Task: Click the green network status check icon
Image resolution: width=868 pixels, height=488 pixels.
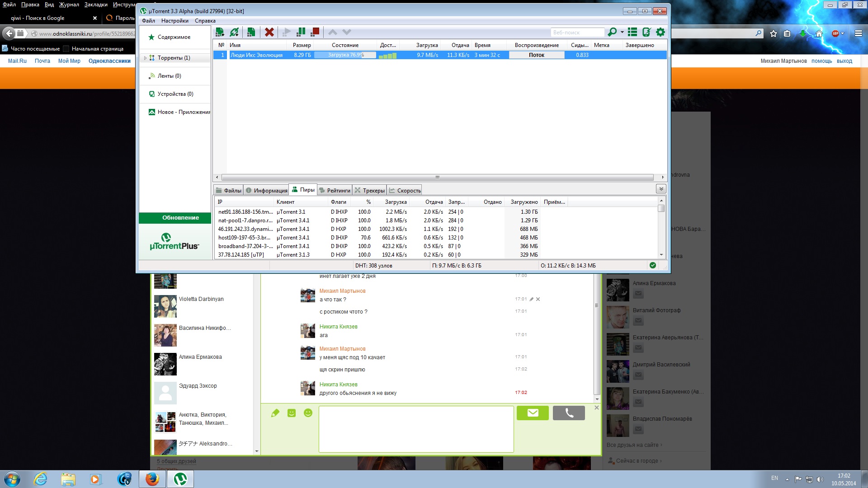Action: [653, 266]
